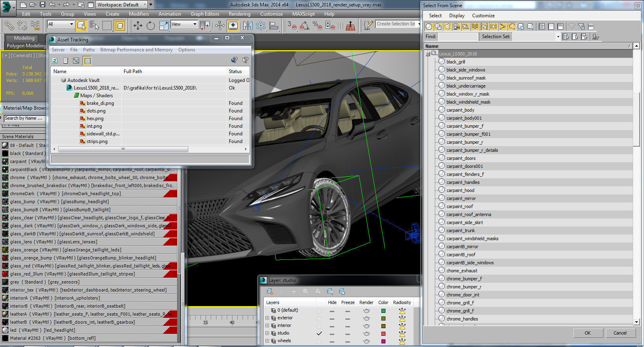644x347 pixels.
Task: Sort by Status column in Asset Tracking
Action: (x=238, y=71)
